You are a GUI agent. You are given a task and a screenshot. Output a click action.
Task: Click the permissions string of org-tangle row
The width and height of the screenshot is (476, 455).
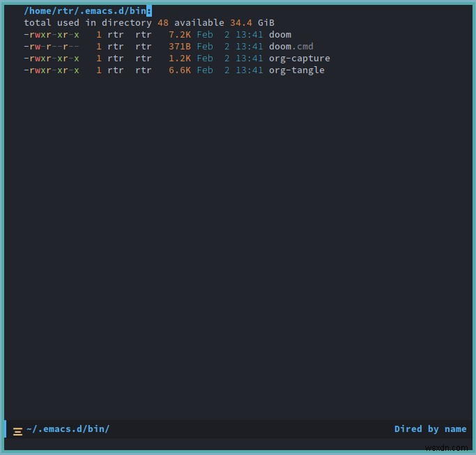52,70
